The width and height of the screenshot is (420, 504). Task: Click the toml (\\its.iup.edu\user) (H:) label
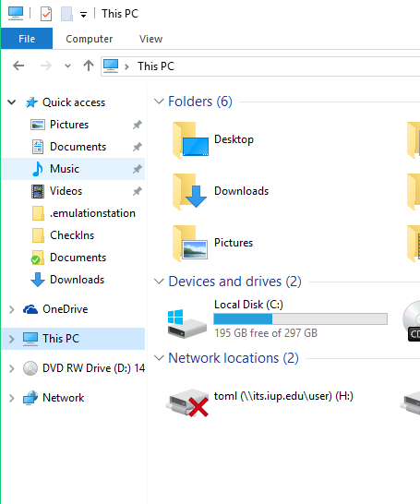point(283,396)
